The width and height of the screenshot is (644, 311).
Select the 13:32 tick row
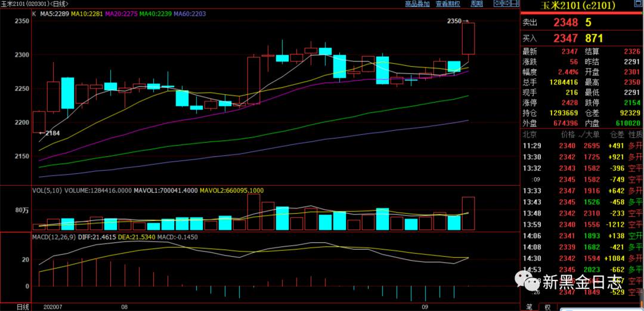(x=581, y=168)
